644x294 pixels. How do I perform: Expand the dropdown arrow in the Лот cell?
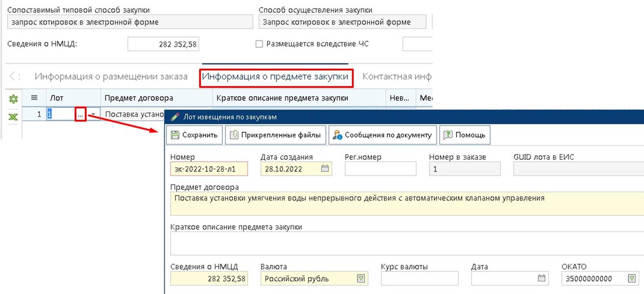pos(93,114)
